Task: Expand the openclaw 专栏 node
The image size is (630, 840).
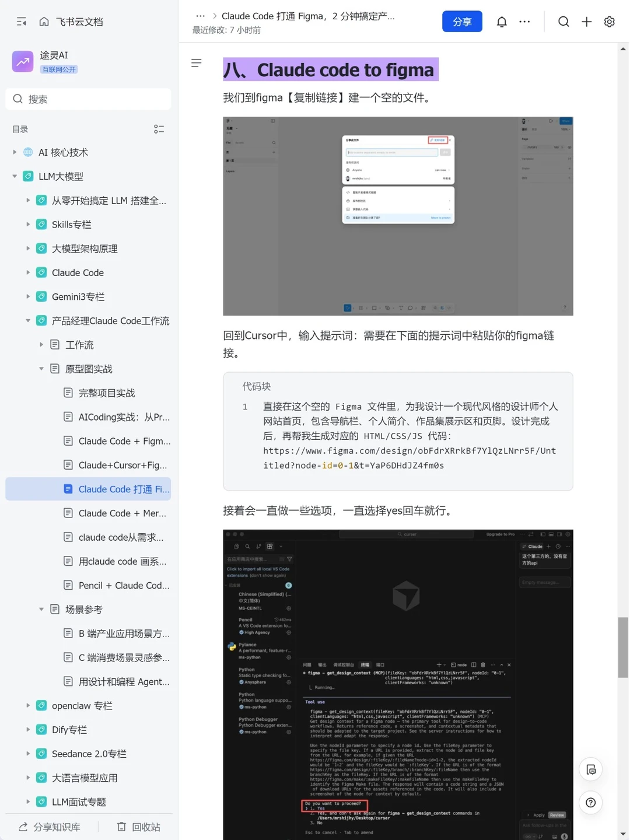Action: tap(28, 705)
